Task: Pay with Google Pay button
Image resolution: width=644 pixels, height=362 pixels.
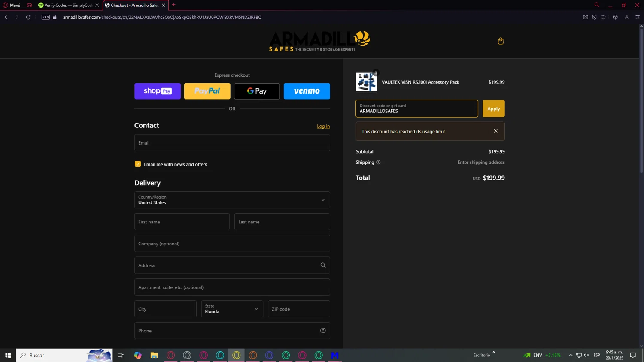Action: [x=257, y=91]
